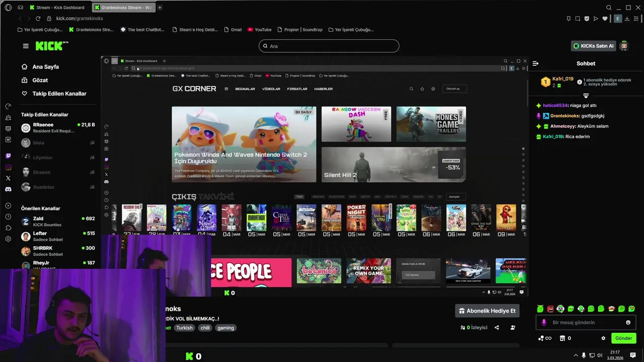This screenshot has width=644, height=362.
Task: Open Lefter recommended channel
Action: click(58, 236)
